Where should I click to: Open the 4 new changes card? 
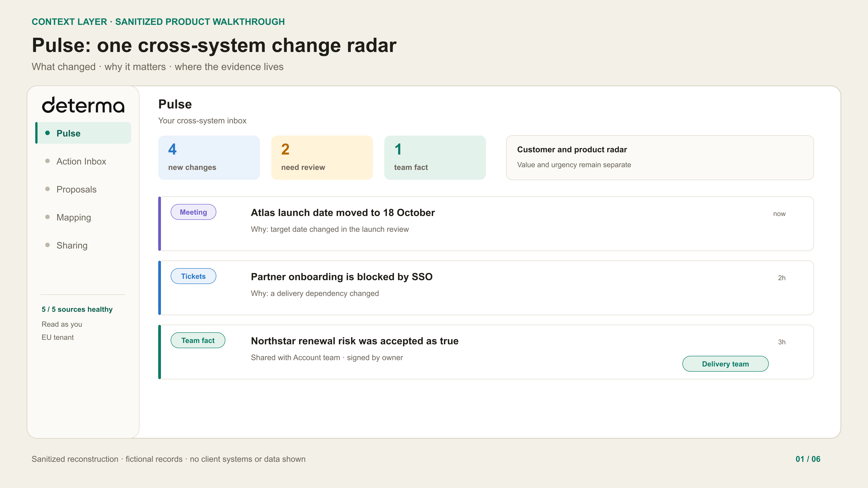209,158
